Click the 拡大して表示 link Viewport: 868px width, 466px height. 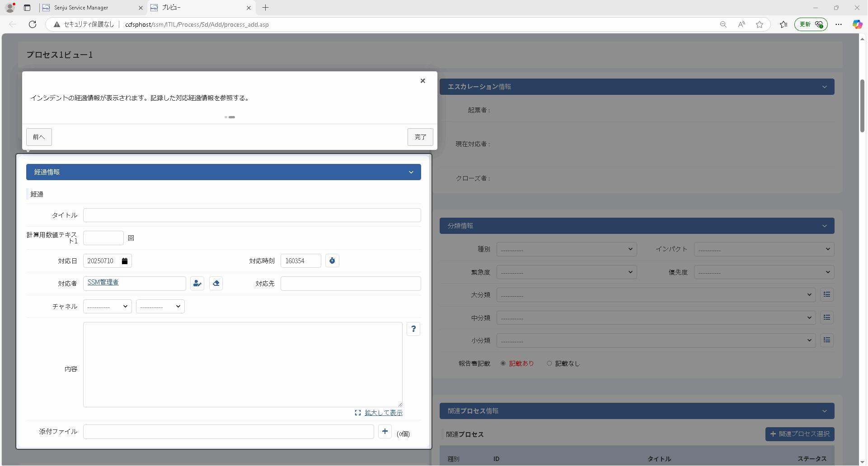383,413
